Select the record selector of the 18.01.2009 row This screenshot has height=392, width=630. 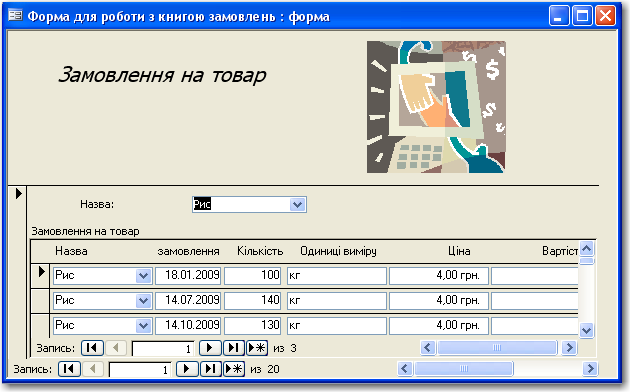(x=41, y=276)
